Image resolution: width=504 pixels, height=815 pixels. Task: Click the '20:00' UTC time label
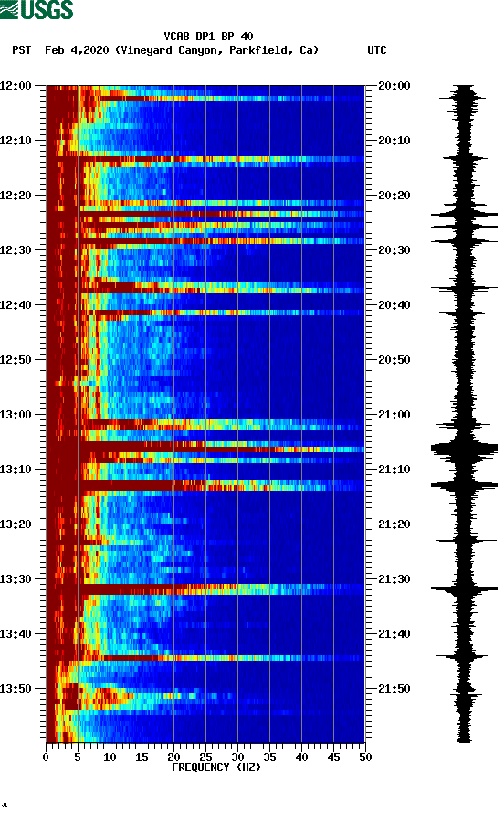(394, 85)
